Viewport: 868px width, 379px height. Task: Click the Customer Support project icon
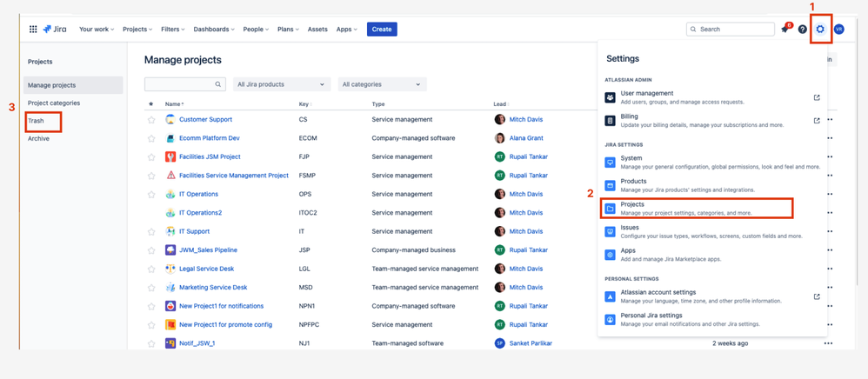(170, 119)
